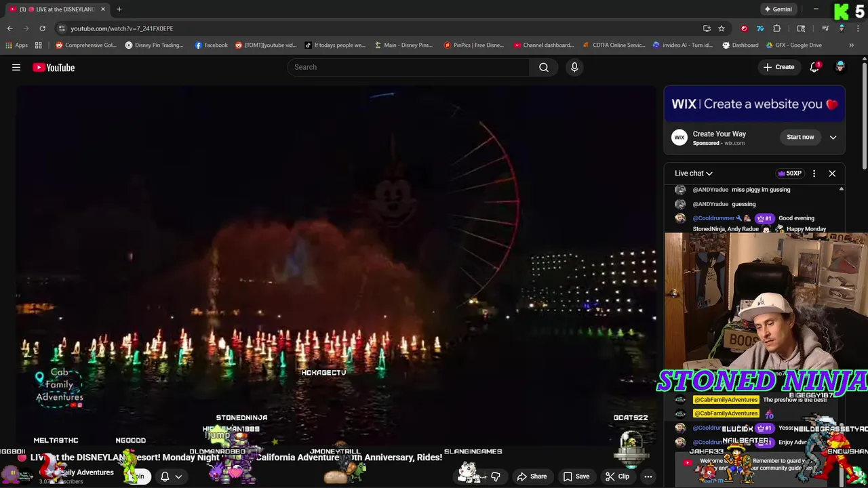Open the Apps bookmarks shortcut
This screenshot has width=868, height=488.
(x=16, y=45)
